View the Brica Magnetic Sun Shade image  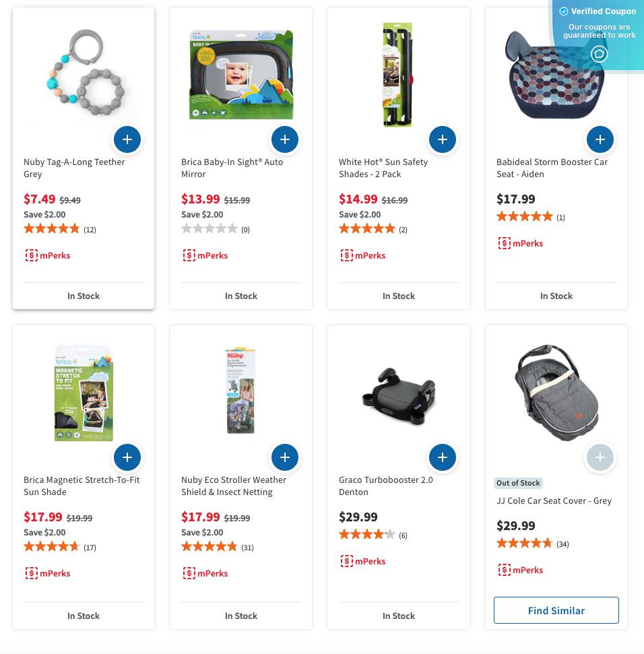pos(84,393)
